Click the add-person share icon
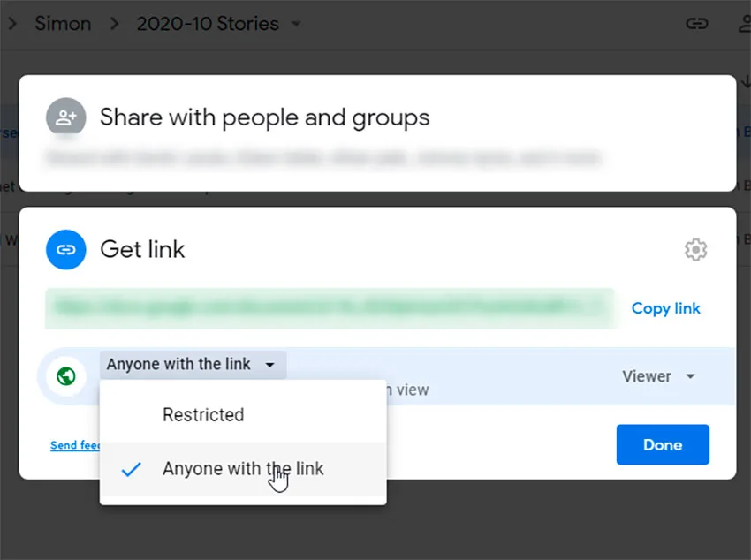This screenshot has width=751, height=560. coord(66,117)
